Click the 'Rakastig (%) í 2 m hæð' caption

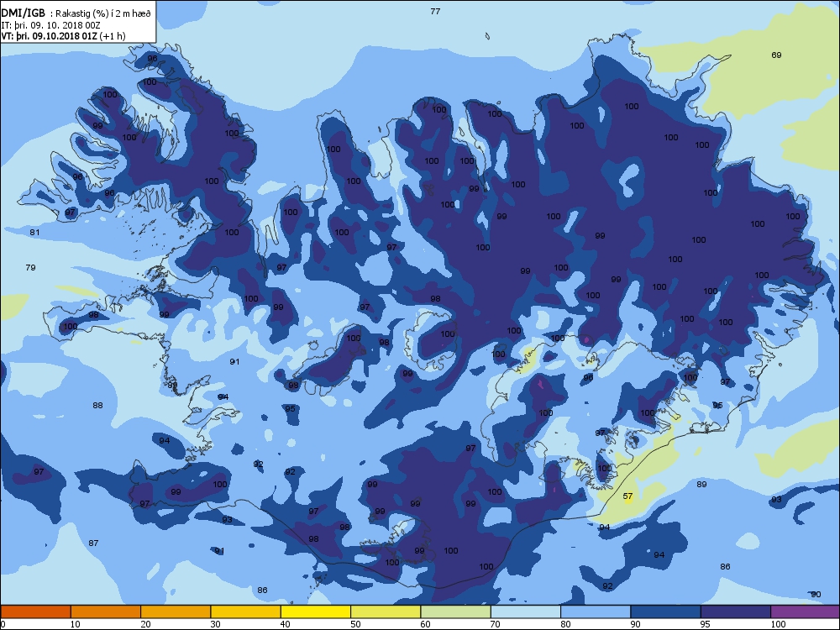[x=103, y=14]
